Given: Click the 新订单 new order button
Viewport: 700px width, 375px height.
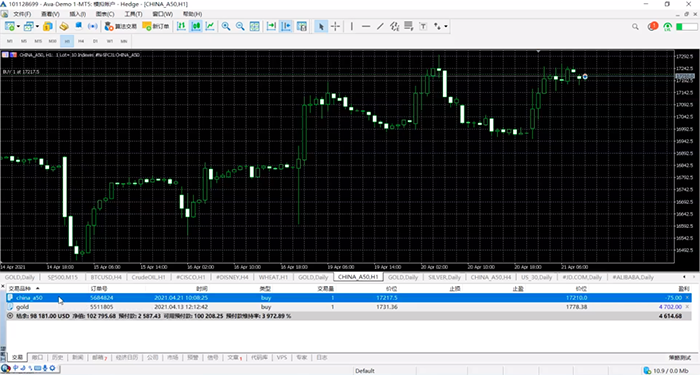Looking at the screenshot, I should click(x=156, y=26).
